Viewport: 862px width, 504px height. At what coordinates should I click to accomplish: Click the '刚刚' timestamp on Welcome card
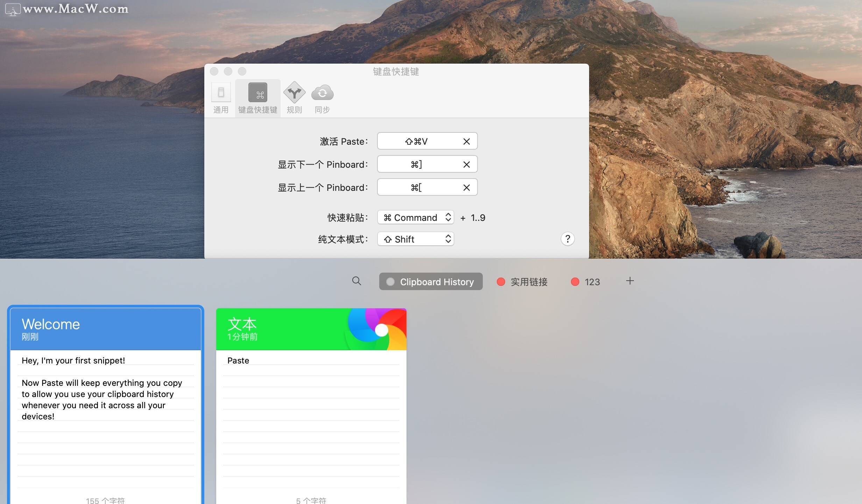[30, 337]
